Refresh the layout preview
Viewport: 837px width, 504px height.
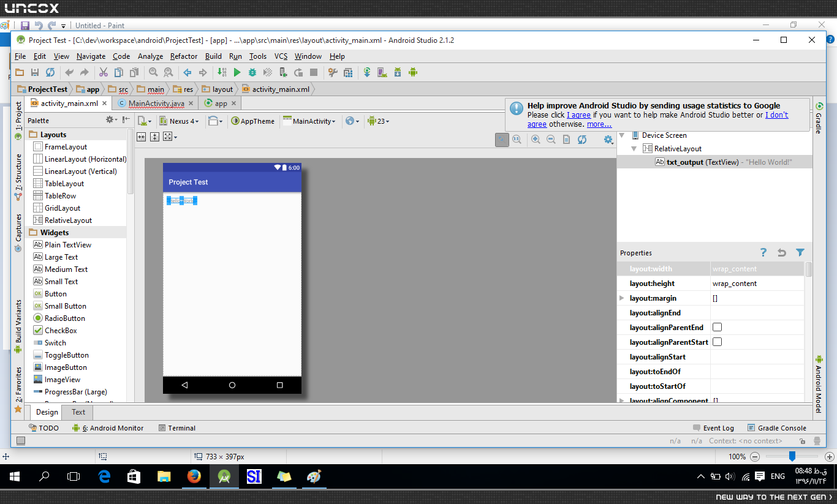coord(582,140)
